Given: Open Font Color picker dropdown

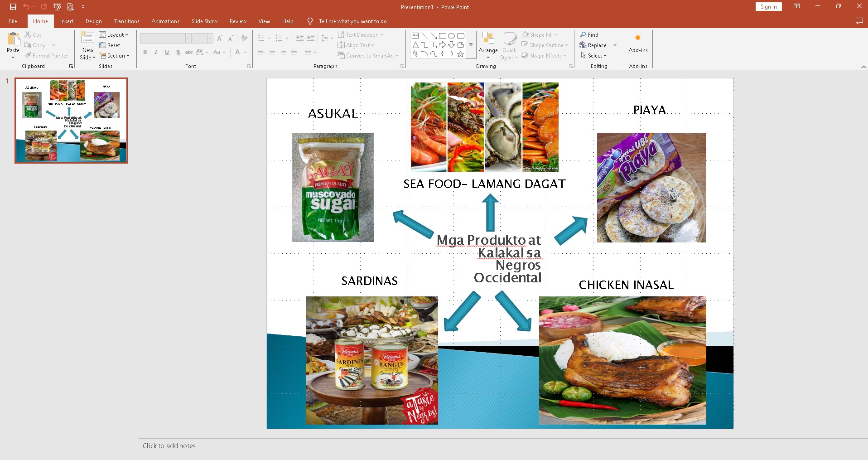Looking at the screenshot, I should pos(246,52).
